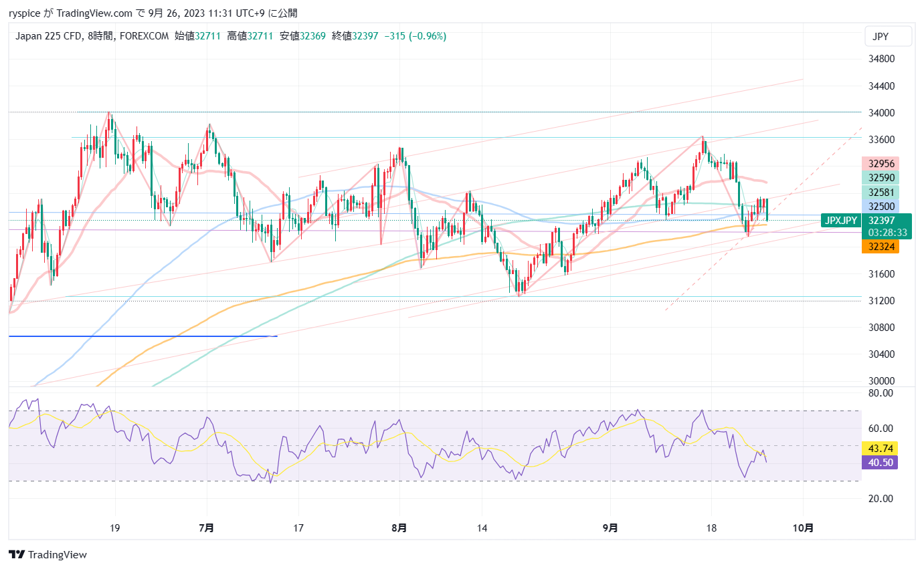
Task: Click the 18 date axis label
Action: pyautogui.click(x=711, y=528)
